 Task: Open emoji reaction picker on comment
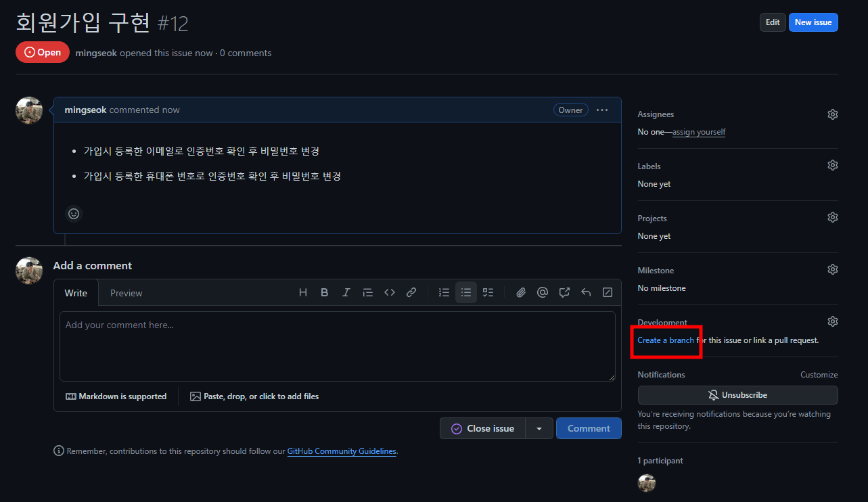coord(74,214)
